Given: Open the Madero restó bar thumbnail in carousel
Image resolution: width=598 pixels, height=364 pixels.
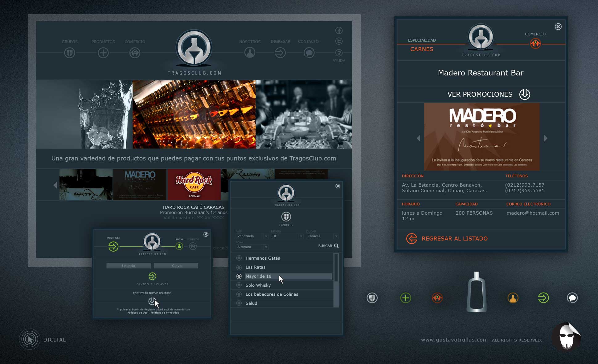Looking at the screenshot, I should [x=140, y=184].
